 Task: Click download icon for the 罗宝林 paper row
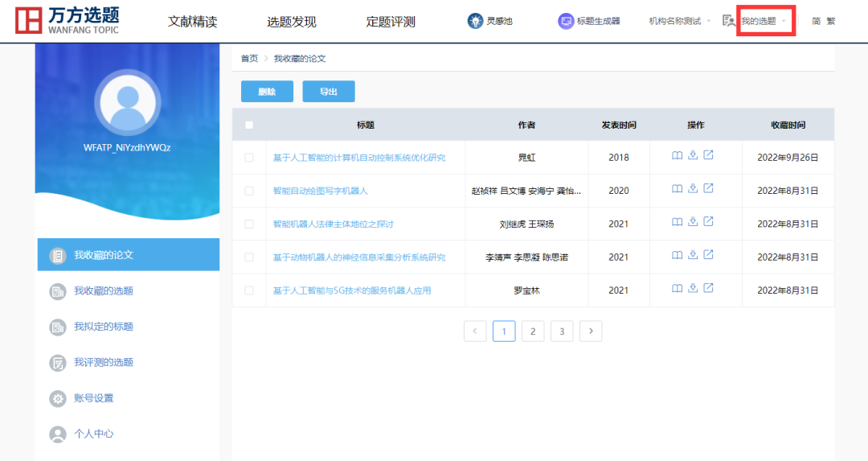pos(693,289)
